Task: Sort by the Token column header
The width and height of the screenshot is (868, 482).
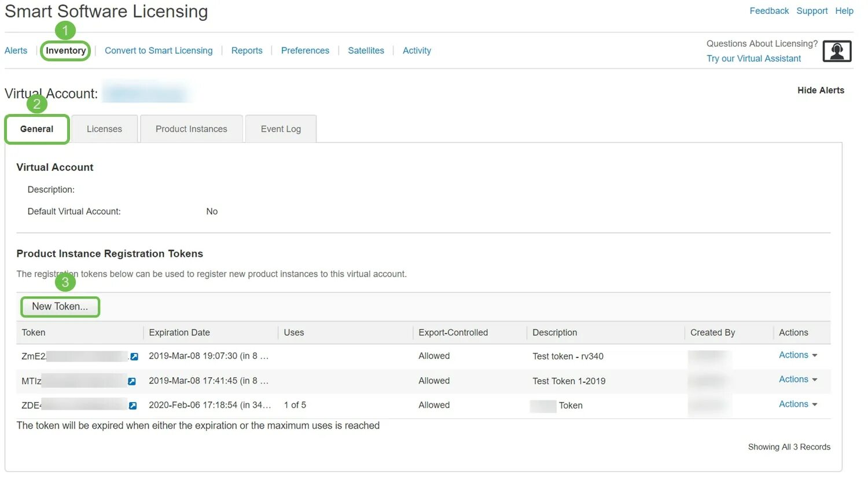Action: (x=34, y=333)
